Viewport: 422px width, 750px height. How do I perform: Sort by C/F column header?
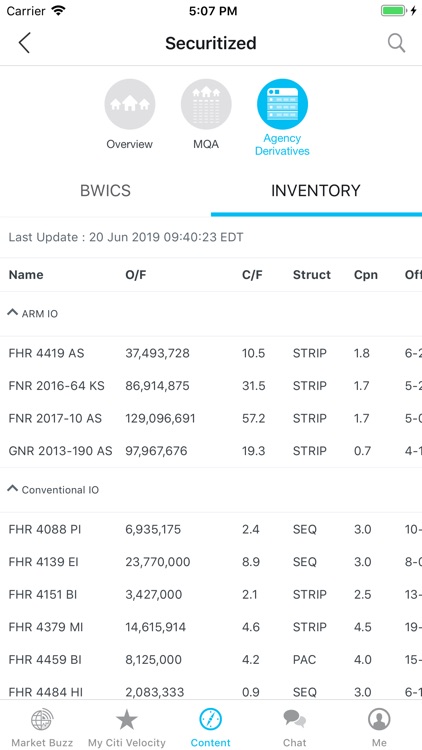(252, 275)
